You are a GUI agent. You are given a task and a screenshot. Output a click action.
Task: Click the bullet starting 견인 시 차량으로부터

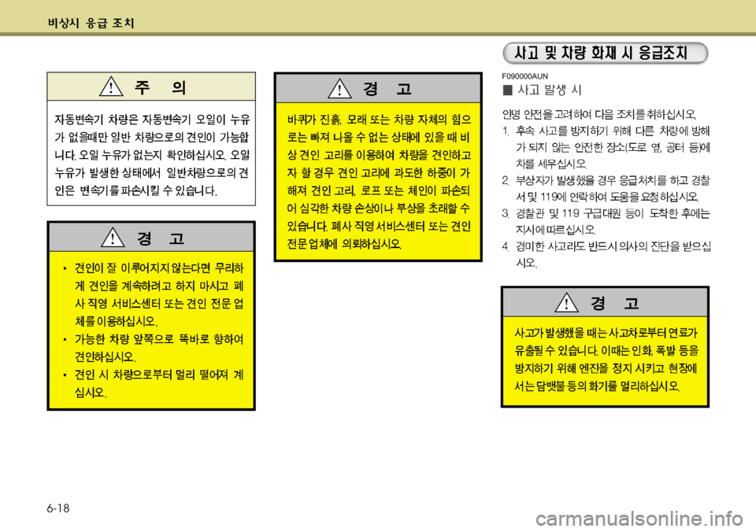tap(153, 383)
